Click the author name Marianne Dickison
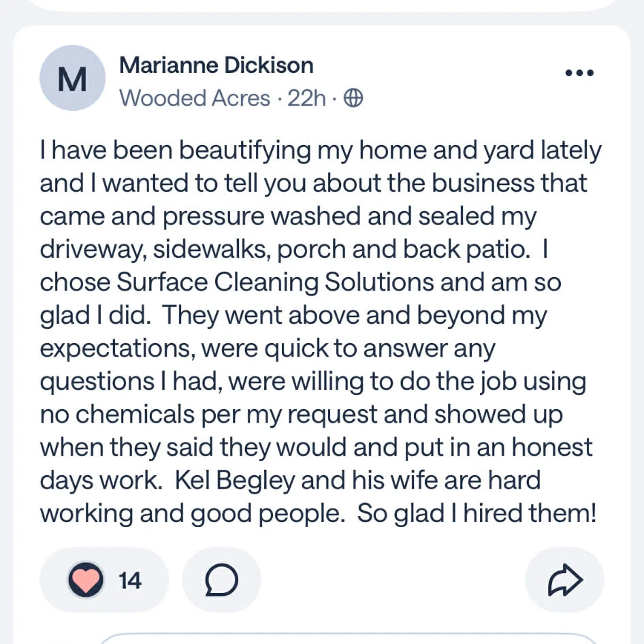Viewport: 644px width, 644px height. tap(216, 65)
